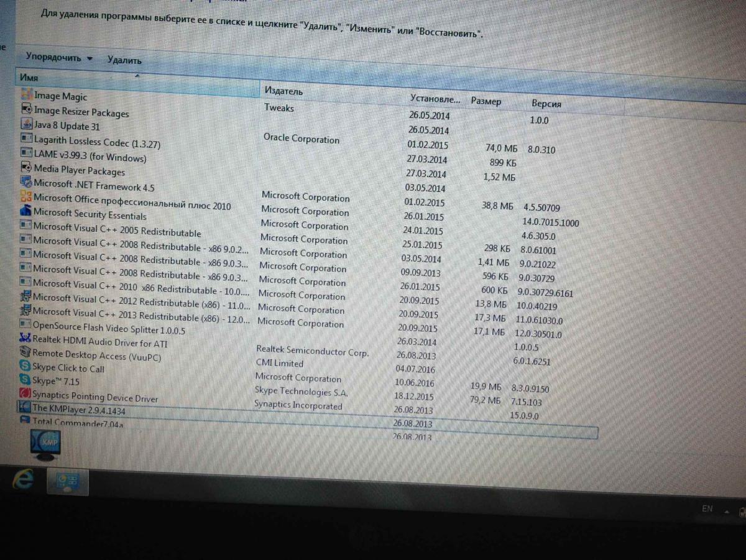746x560 pixels.
Task: Click version 4.5.50709 cell
Action: tap(541, 208)
